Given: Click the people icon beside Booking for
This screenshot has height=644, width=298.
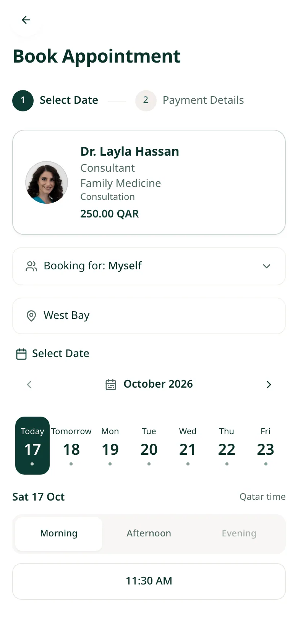Looking at the screenshot, I should click(x=31, y=266).
